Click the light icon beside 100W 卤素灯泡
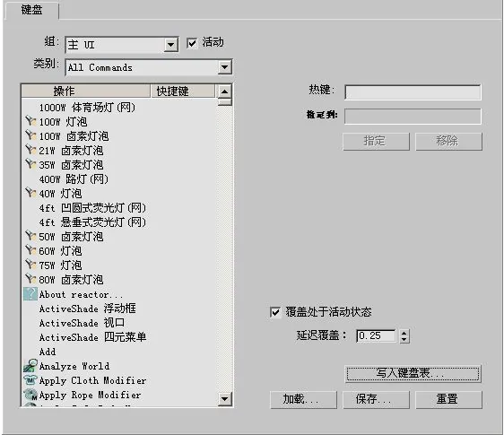Image resolution: width=504 pixels, height=435 pixels. point(30,135)
